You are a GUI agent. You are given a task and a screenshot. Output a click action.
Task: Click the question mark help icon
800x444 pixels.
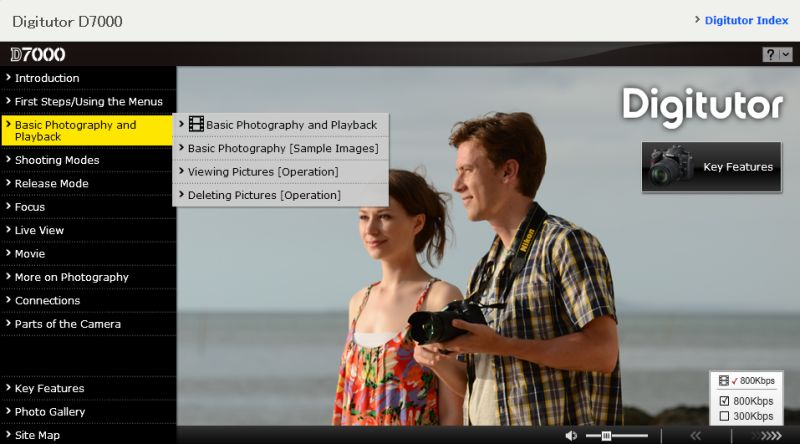point(770,54)
